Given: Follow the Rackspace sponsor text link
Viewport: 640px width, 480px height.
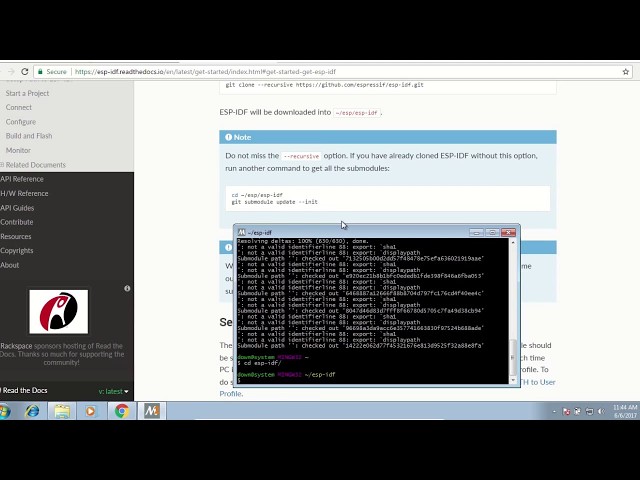Looking at the screenshot, I should pos(16,346).
